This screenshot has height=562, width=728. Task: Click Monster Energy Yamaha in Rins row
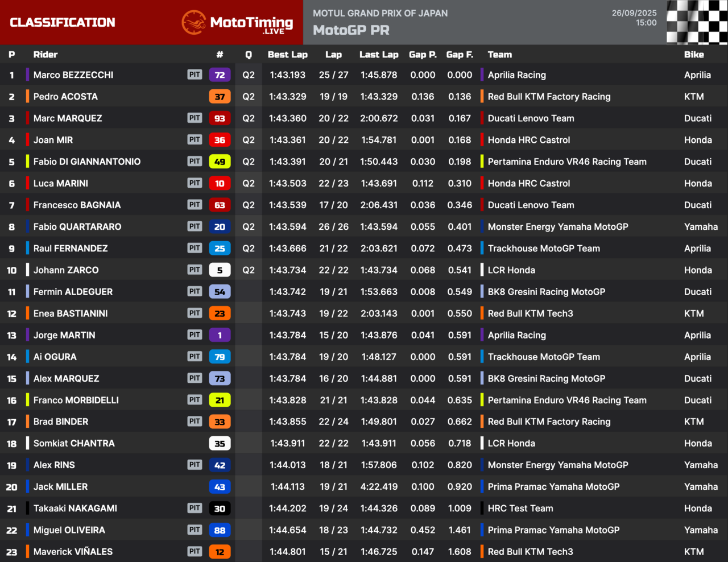[x=558, y=465]
